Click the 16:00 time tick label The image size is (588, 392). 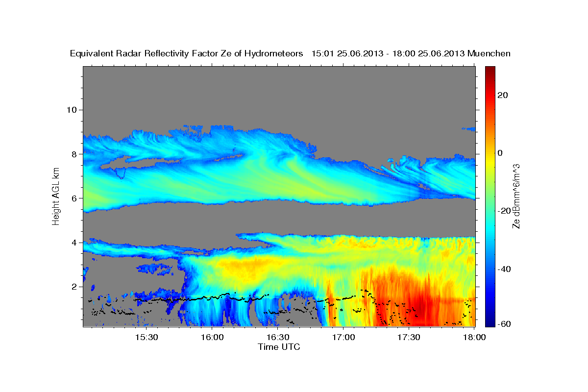212,338
